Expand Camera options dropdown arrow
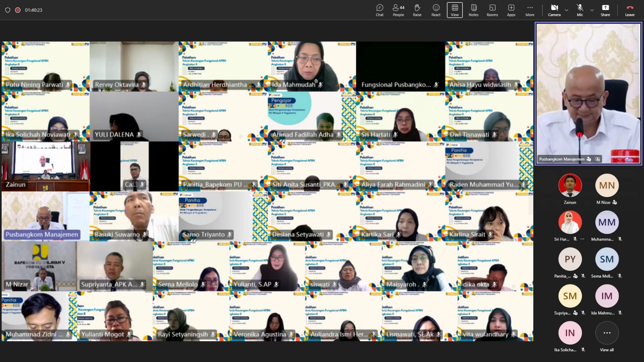644x362 pixels. [x=566, y=10]
